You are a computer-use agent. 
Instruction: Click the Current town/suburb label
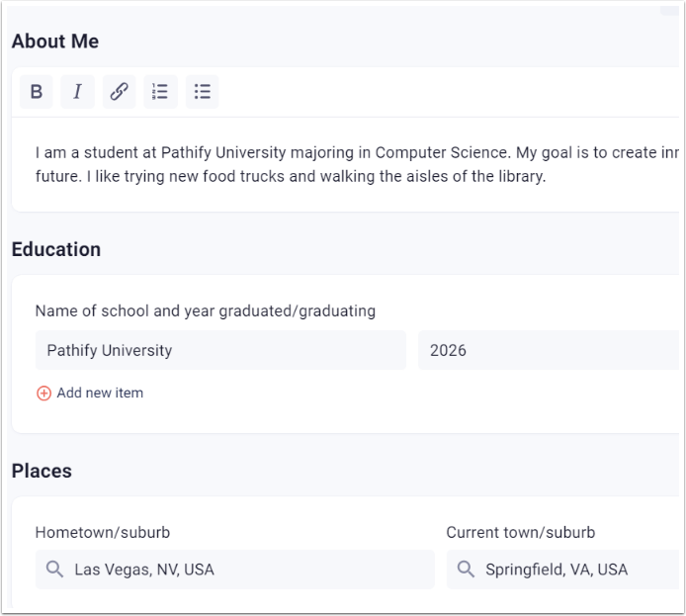(x=521, y=532)
